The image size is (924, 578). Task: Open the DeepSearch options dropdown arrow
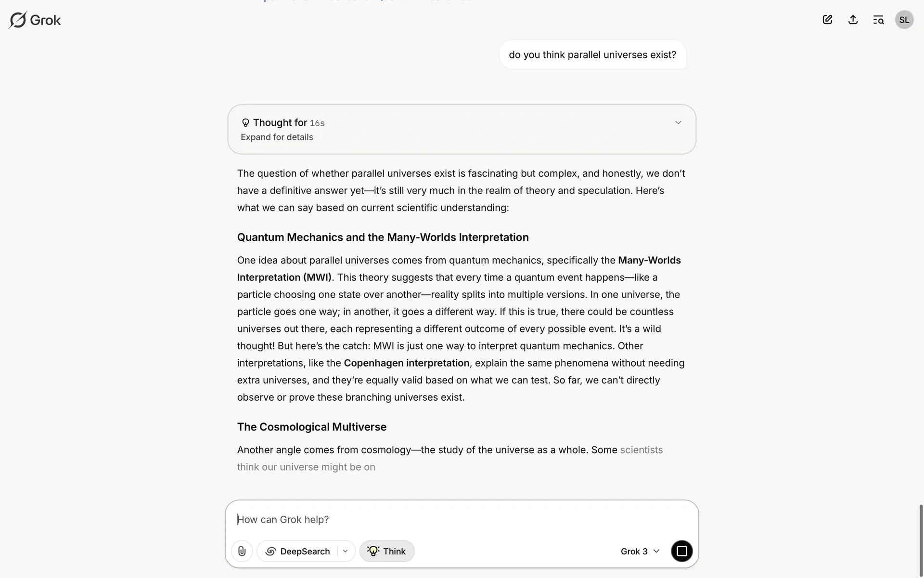(345, 551)
